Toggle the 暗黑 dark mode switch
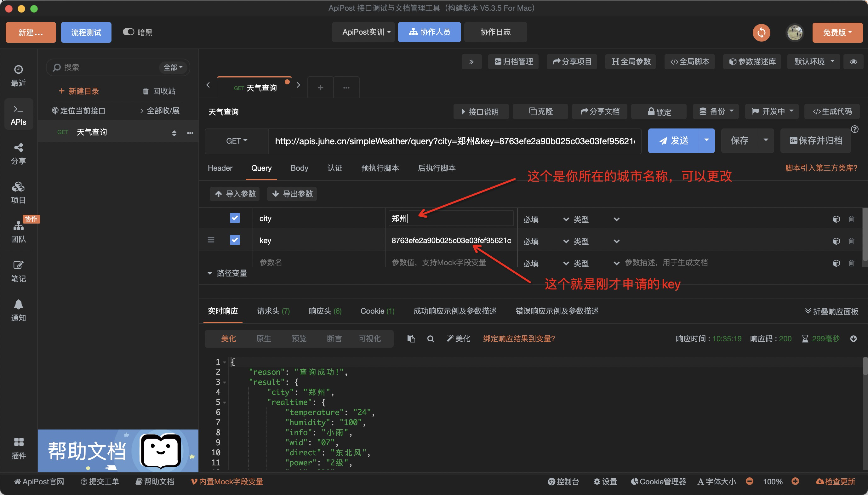The height and width of the screenshot is (495, 868). coord(128,32)
